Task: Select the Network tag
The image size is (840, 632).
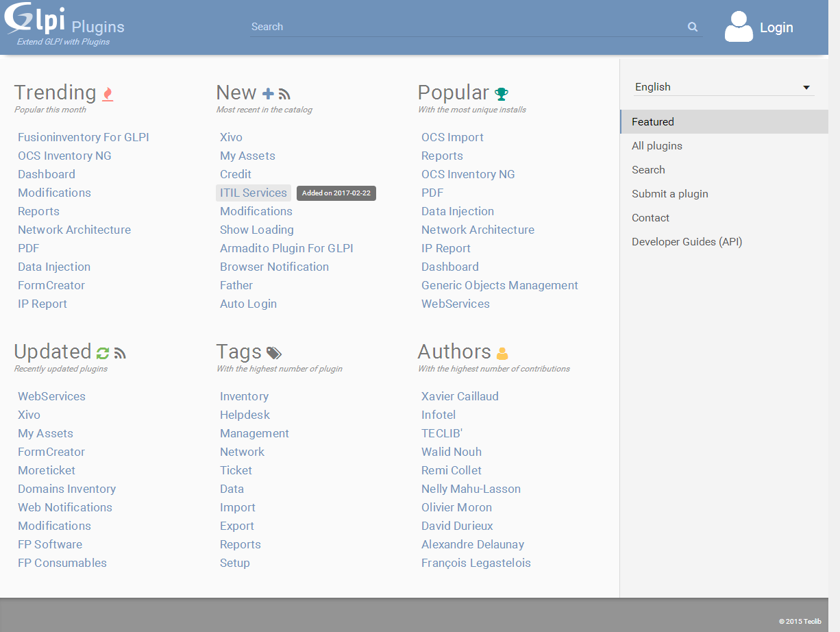Action: 242,452
